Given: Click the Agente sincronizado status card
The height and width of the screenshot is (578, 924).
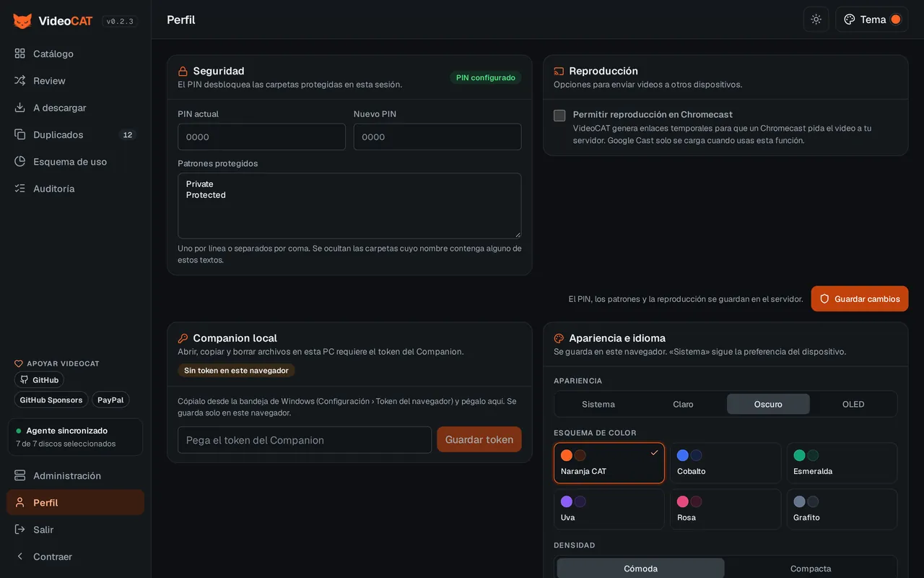Looking at the screenshot, I should [75, 437].
